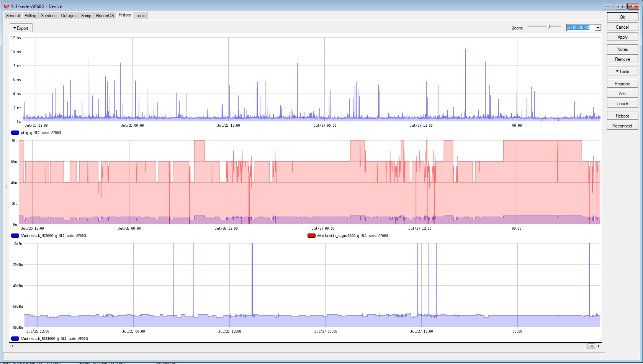Click the blue AAmikrotik_MCS60G legend swatch
Image resolution: width=643 pixels, height=364 pixels.
[x=15, y=236]
